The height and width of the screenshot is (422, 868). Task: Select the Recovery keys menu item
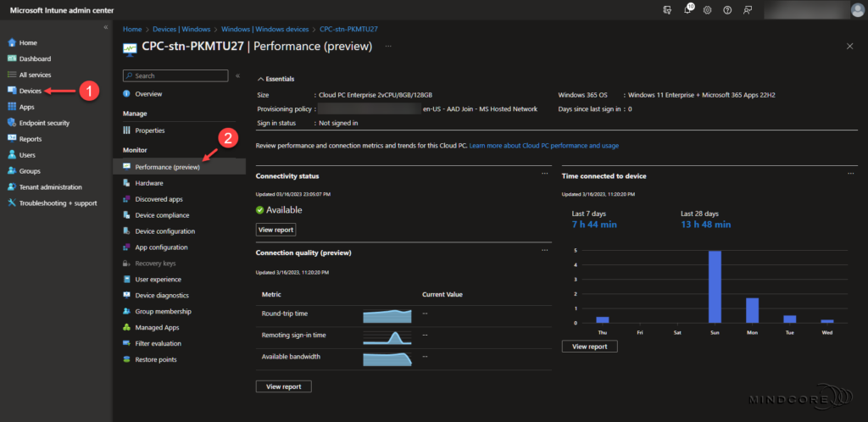click(x=155, y=264)
